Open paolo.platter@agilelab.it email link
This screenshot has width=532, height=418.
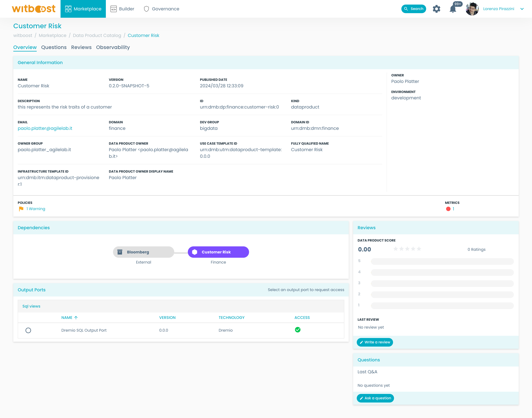point(45,128)
